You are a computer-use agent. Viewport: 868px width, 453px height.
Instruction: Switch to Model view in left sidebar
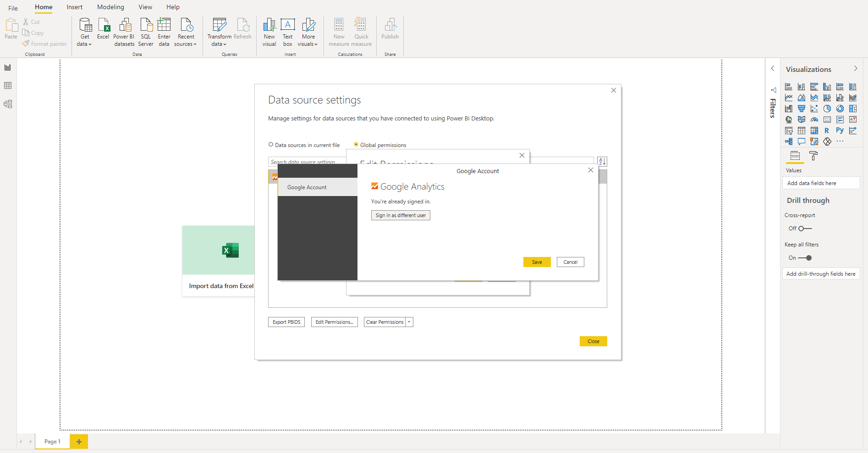tap(8, 104)
